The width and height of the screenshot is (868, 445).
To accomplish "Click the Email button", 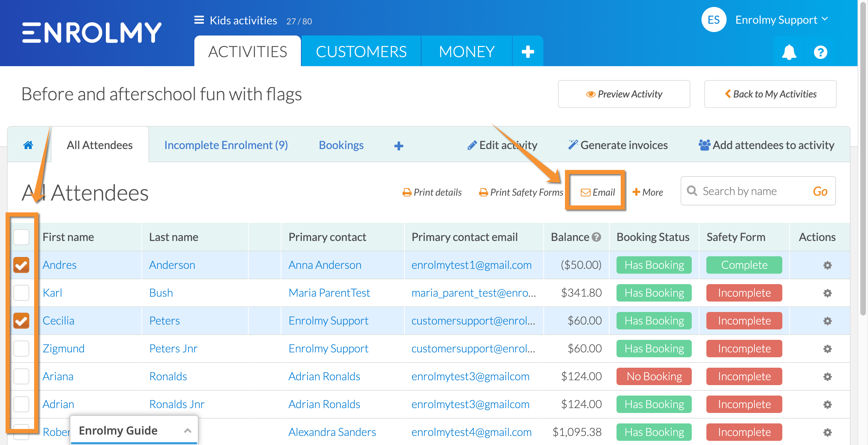I will (x=598, y=192).
